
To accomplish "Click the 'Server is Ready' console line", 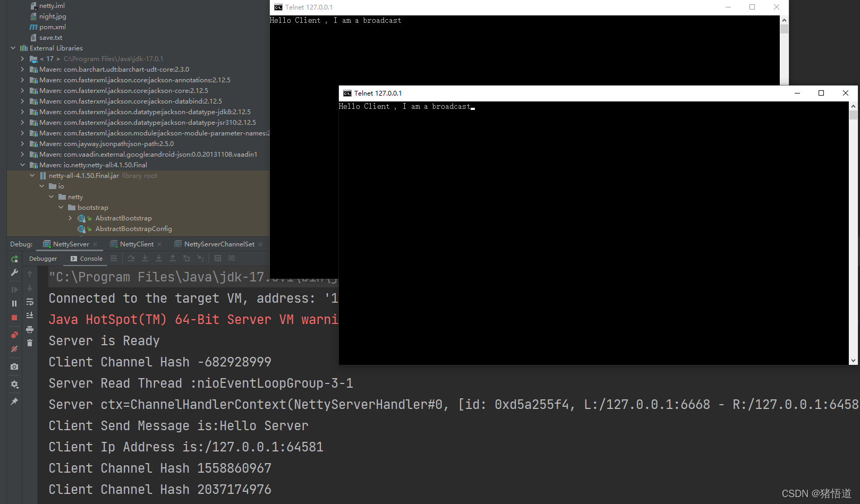I will 104,341.
